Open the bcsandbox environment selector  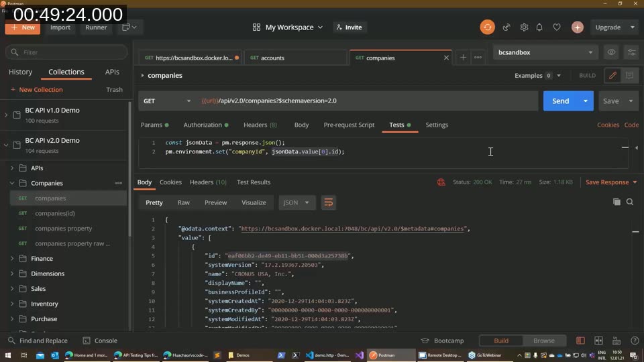[x=545, y=52]
